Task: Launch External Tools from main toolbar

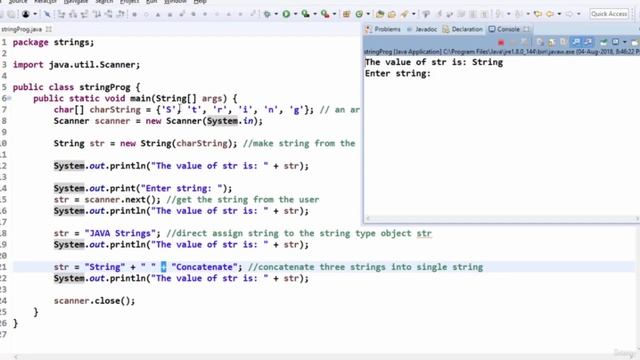Action: pos(325,14)
